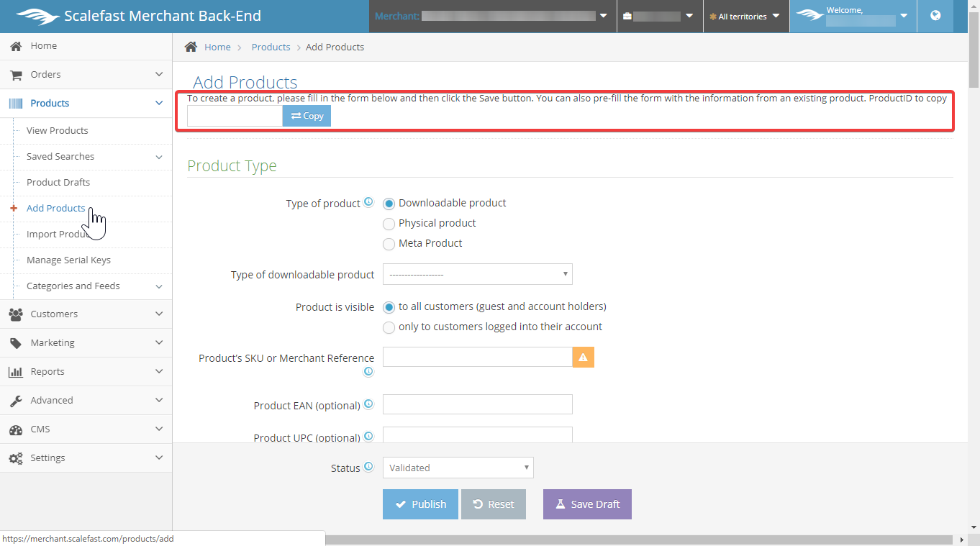Open Type of downloadable product dropdown

point(477,274)
